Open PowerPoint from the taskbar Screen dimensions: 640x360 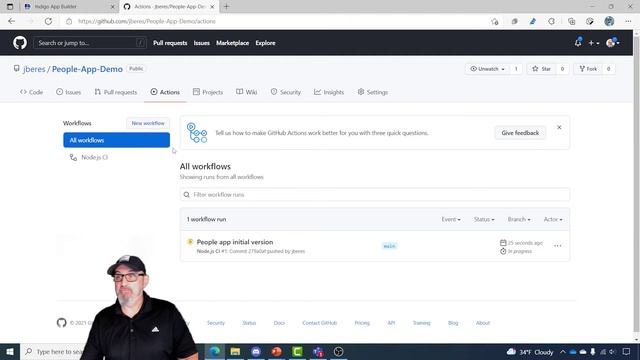pyautogui.click(x=276, y=351)
